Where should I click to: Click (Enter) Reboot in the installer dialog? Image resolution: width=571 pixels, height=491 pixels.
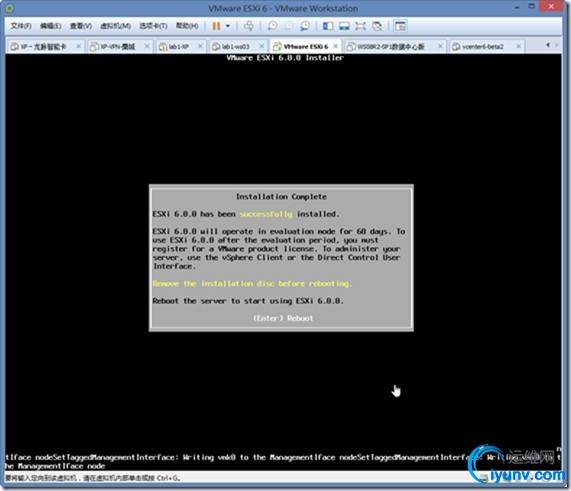pos(283,318)
